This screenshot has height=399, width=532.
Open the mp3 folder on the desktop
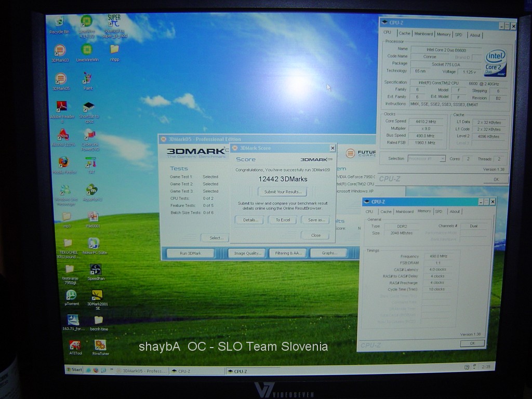[67, 220]
